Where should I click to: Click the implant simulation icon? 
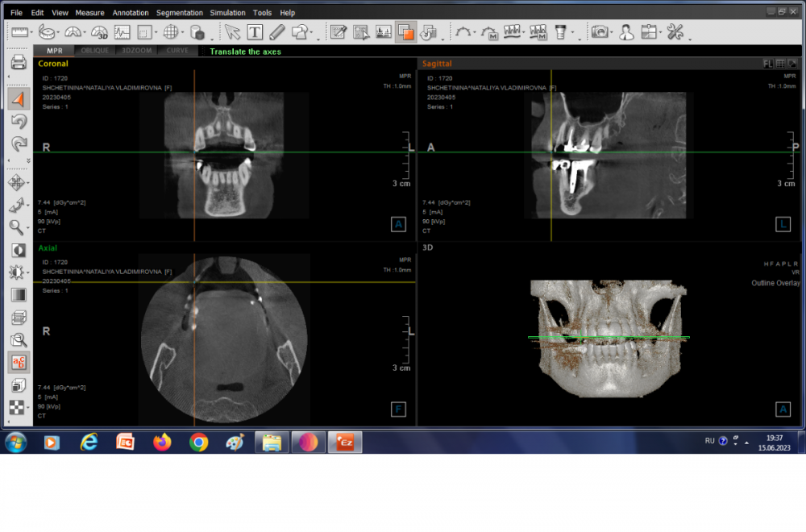561,32
